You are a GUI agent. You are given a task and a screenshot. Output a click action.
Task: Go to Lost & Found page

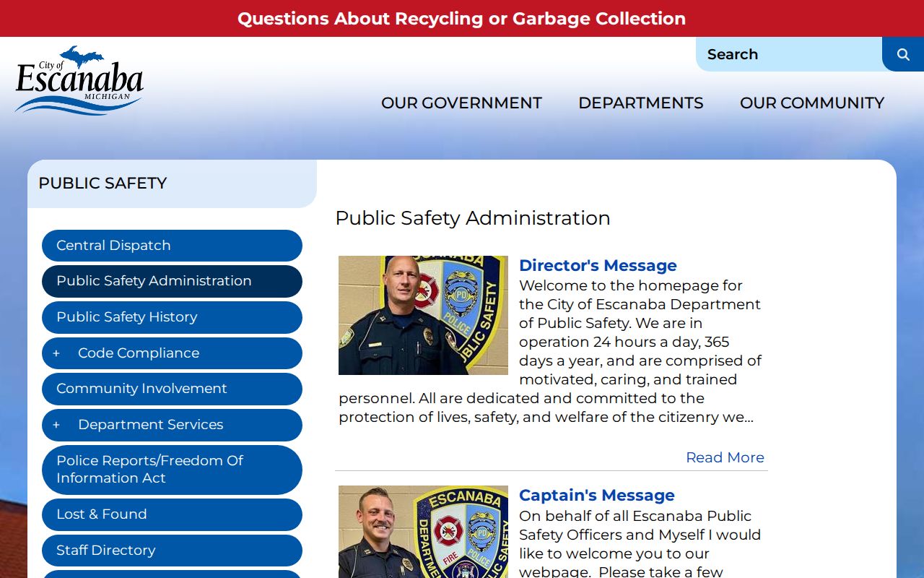coord(172,514)
